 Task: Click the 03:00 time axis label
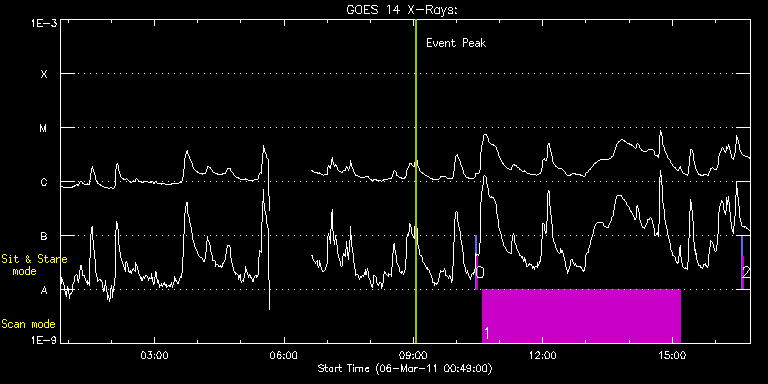point(155,355)
